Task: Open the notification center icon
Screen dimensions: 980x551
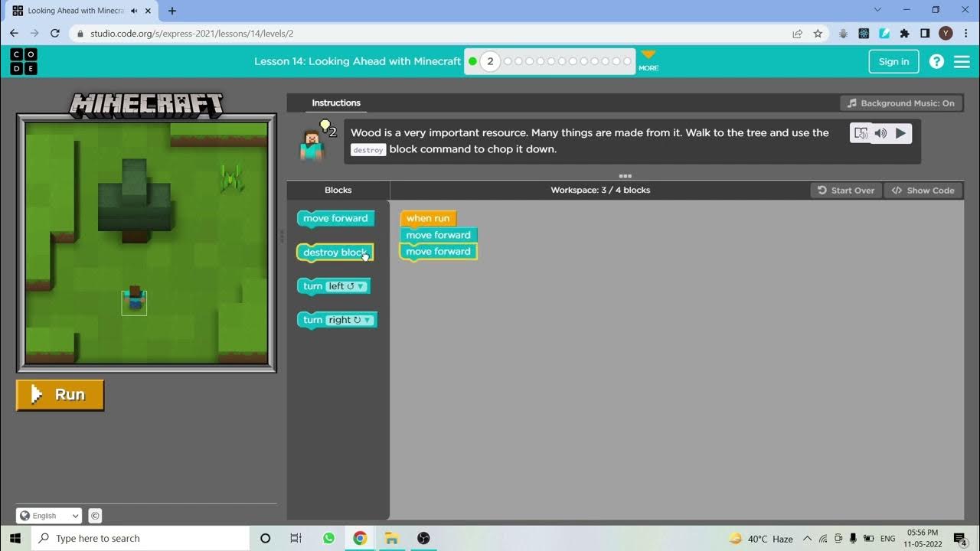Action: (961, 539)
